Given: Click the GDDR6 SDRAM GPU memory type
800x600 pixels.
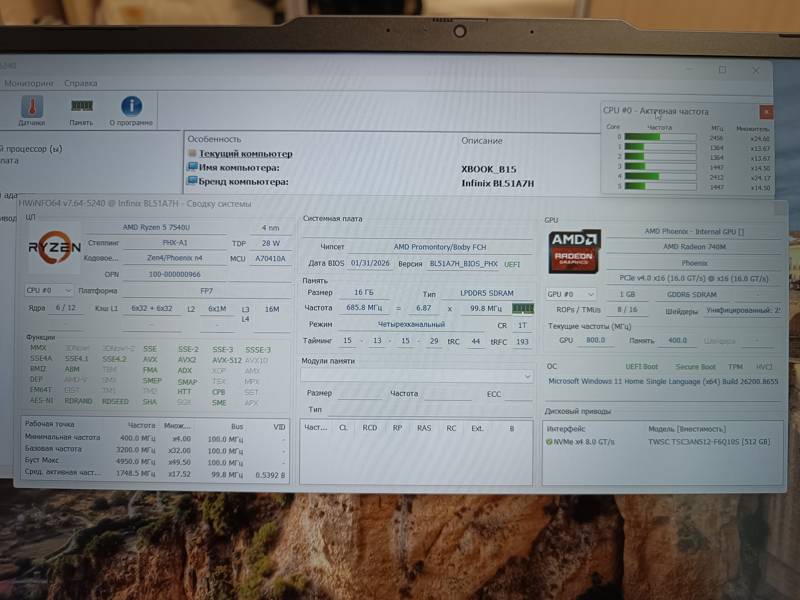Looking at the screenshot, I should pos(692,295).
